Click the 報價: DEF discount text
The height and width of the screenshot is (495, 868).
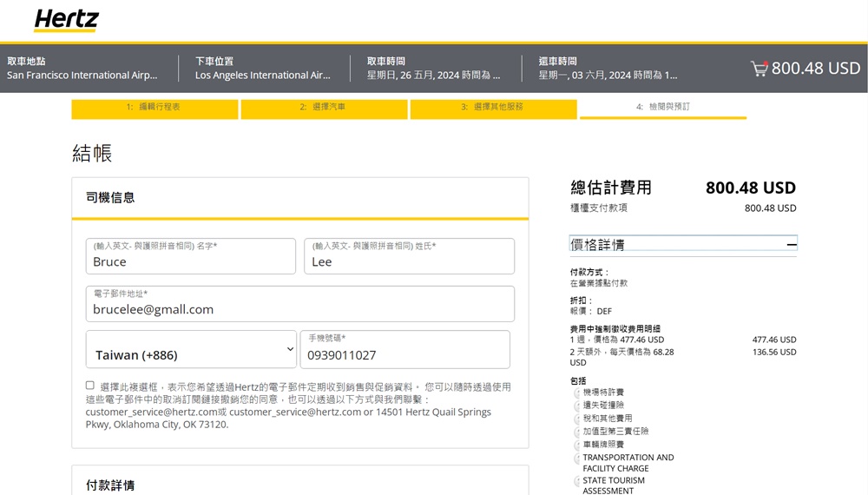click(590, 311)
